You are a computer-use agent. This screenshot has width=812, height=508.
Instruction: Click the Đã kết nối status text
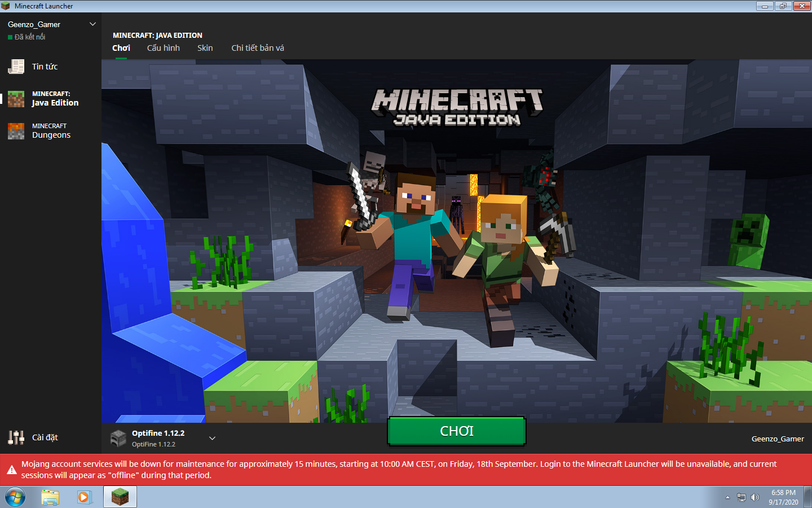[x=30, y=37]
